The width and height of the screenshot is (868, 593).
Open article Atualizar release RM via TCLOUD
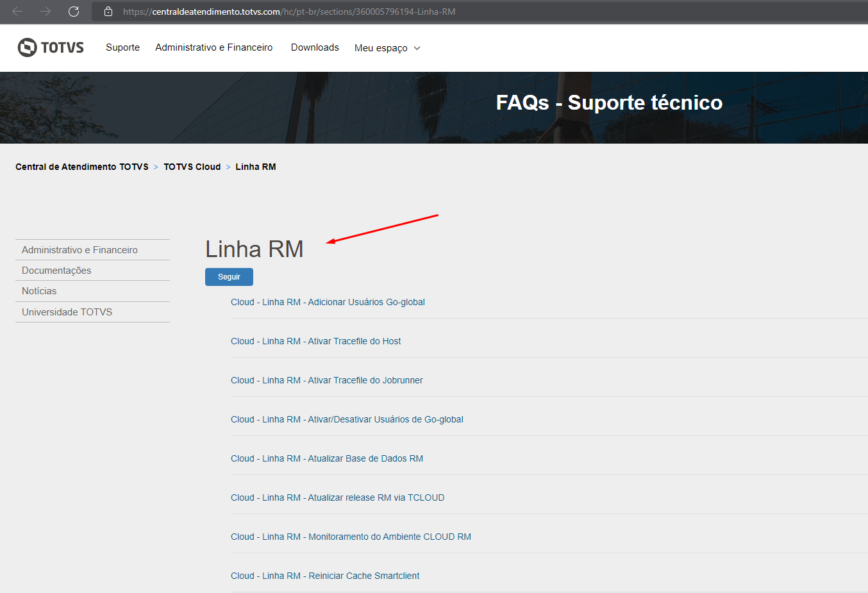coord(337,497)
